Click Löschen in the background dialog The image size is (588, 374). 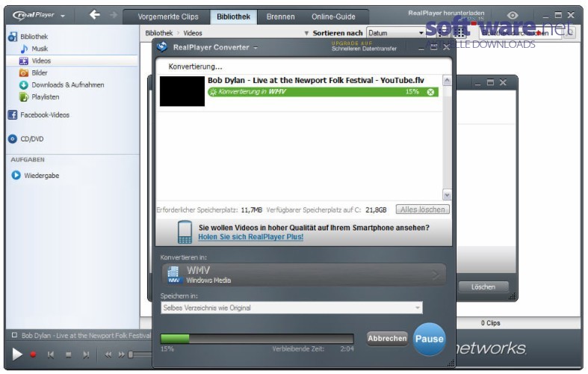pyautogui.click(x=483, y=287)
